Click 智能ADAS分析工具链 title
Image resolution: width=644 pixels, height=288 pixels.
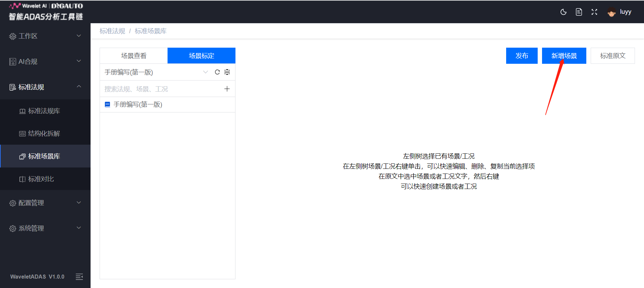pos(46,16)
